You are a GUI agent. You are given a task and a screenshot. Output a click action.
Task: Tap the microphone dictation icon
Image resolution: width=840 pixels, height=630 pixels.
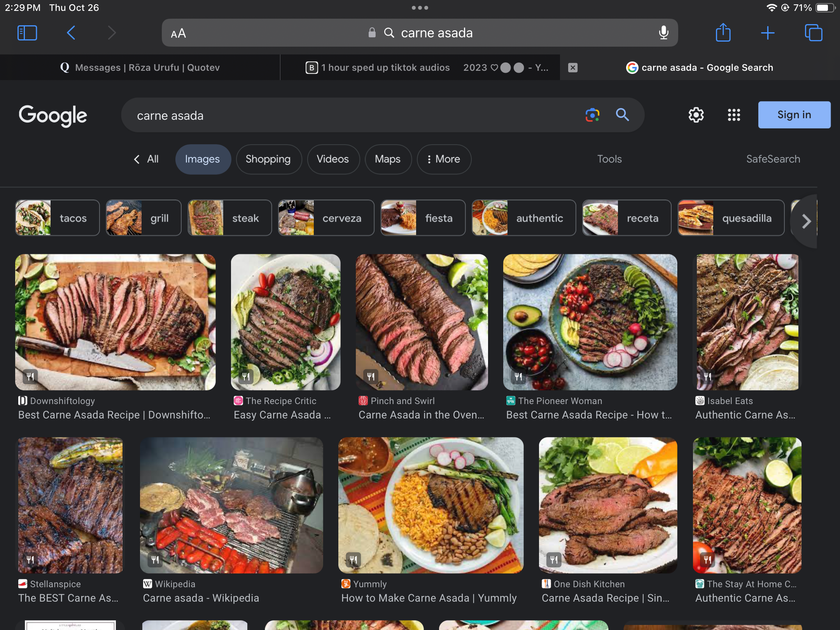(663, 33)
